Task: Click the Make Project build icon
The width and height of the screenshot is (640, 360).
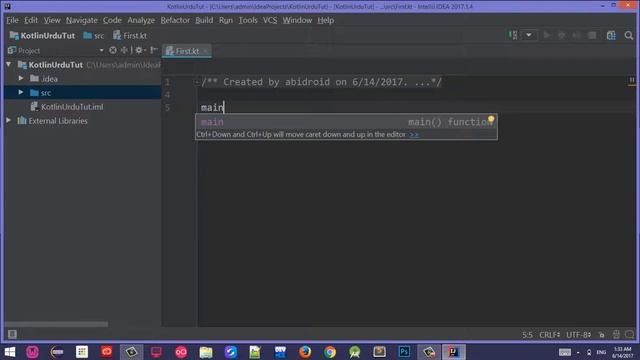Action: (513, 36)
